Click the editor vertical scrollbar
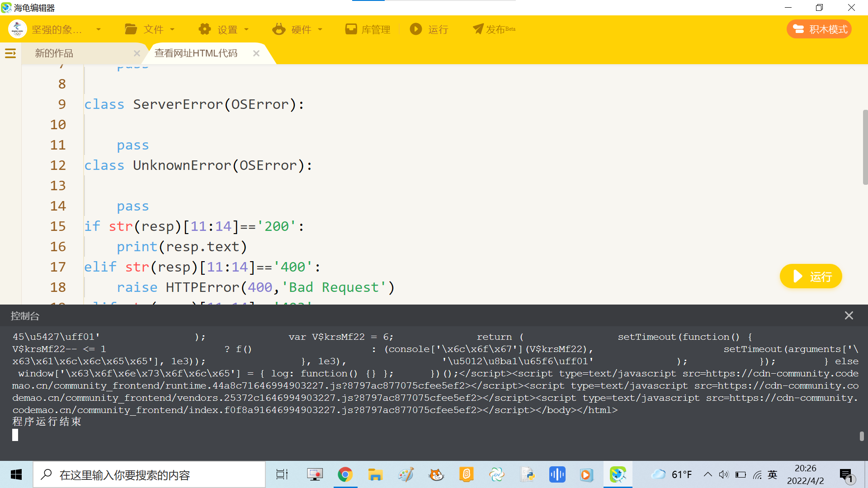 [x=865, y=147]
